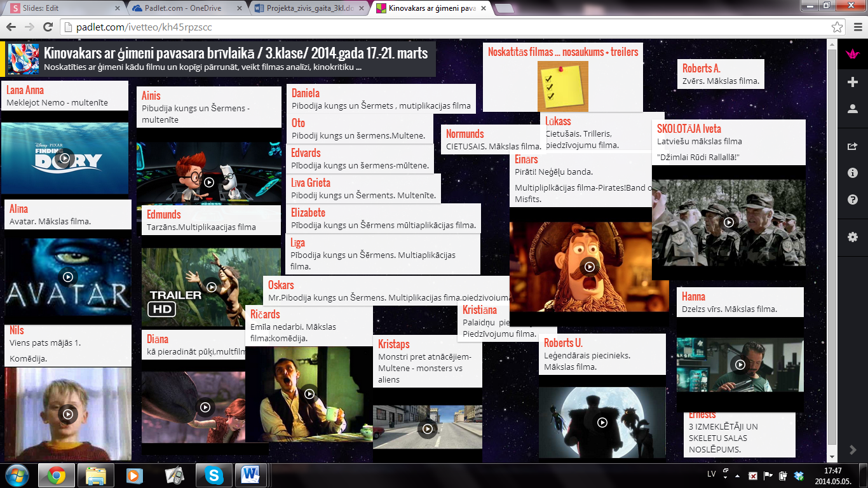The image size is (868, 488).
Task: Open File Explorer from the taskbar
Action: point(96,475)
